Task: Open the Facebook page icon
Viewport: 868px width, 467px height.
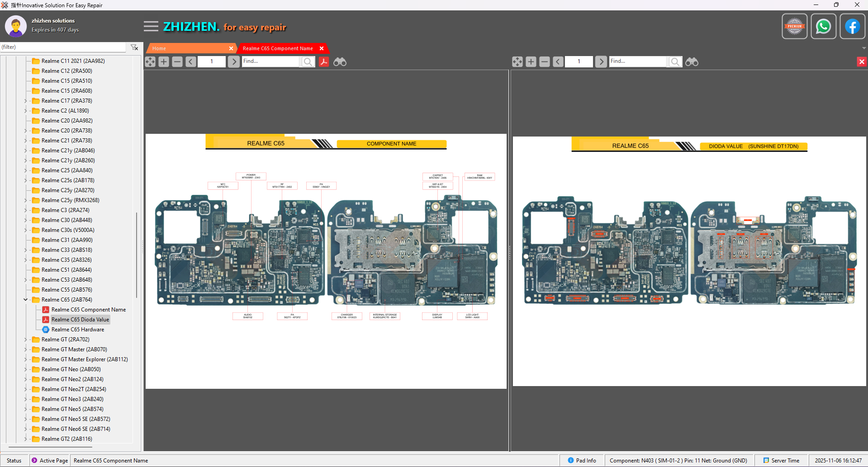Action: [853, 26]
